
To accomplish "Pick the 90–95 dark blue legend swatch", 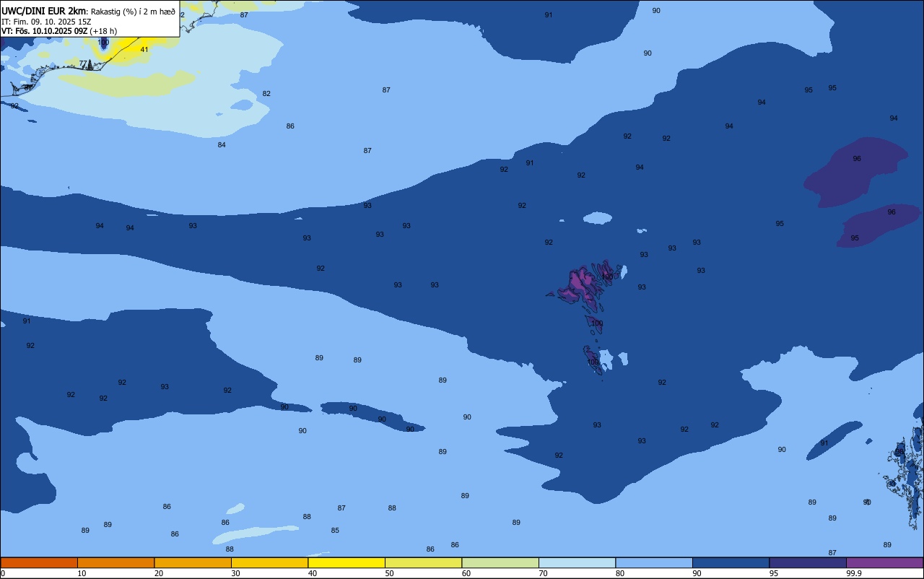I will click(731, 562).
